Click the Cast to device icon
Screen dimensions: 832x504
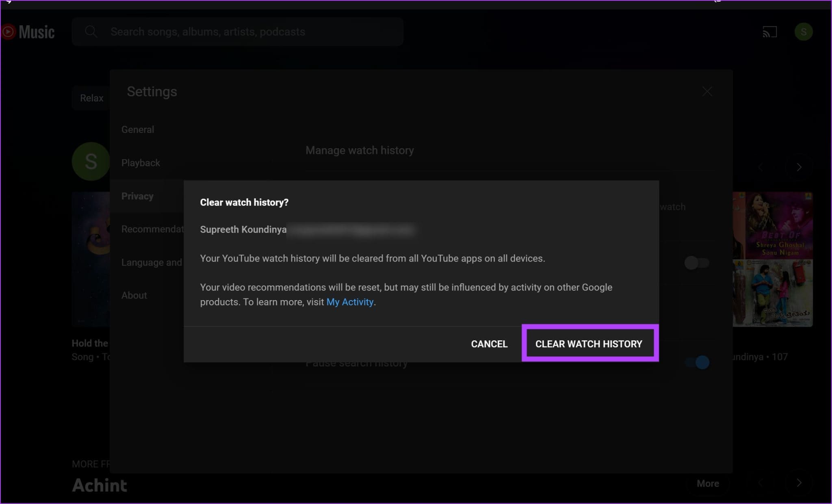[769, 32]
